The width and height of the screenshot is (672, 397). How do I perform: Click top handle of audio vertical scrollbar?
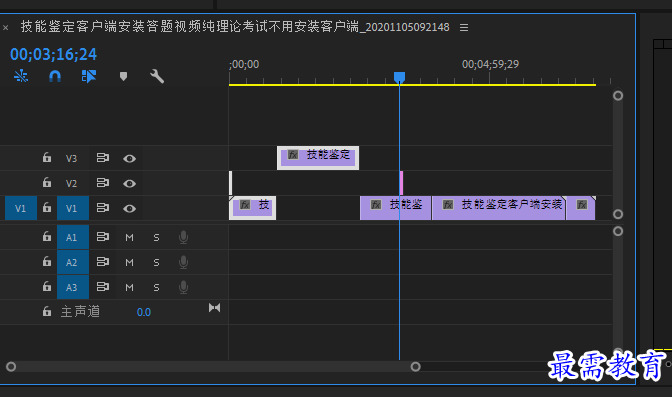click(x=618, y=231)
